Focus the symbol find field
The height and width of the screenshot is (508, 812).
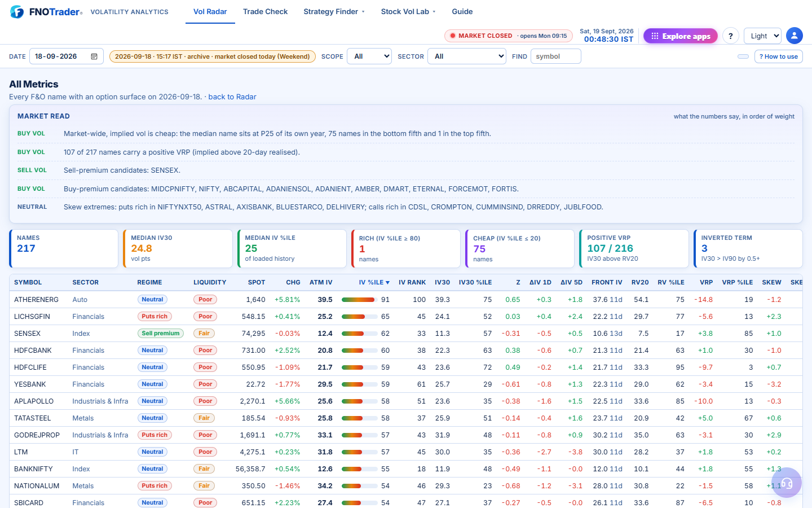[555, 56]
